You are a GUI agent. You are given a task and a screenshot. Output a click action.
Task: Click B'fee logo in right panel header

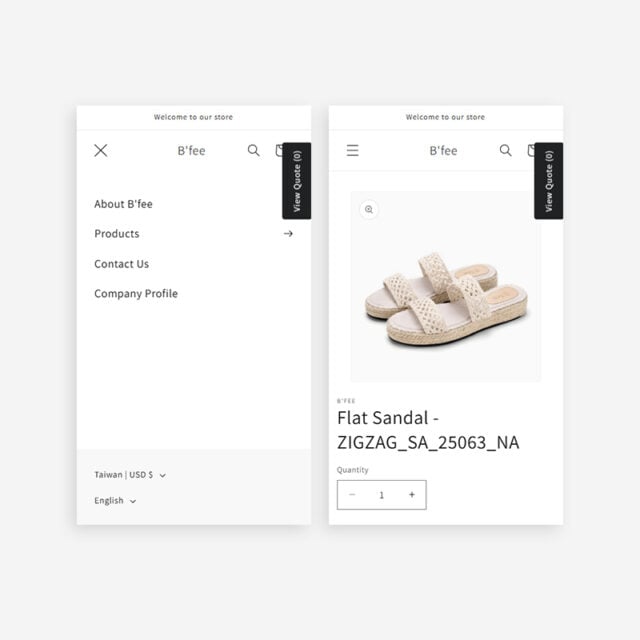[443, 151]
